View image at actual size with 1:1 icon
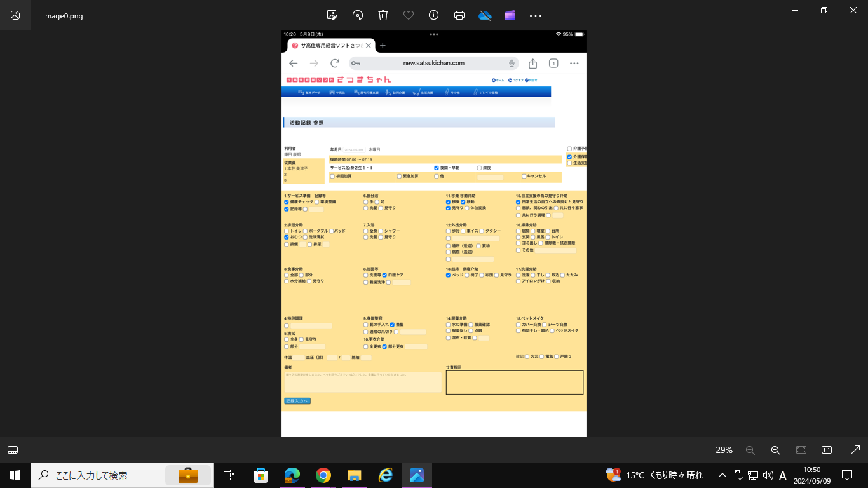This screenshot has width=868, height=488. (826, 450)
